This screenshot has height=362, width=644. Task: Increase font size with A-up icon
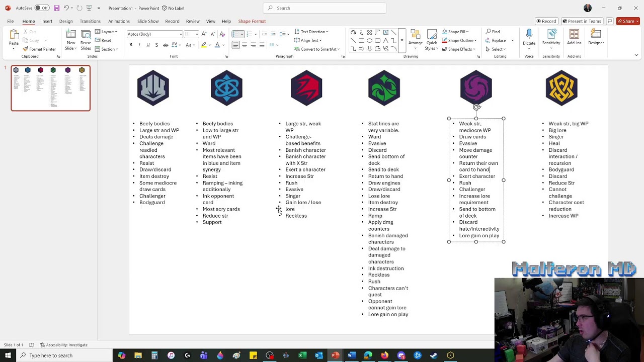(x=204, y=34)
